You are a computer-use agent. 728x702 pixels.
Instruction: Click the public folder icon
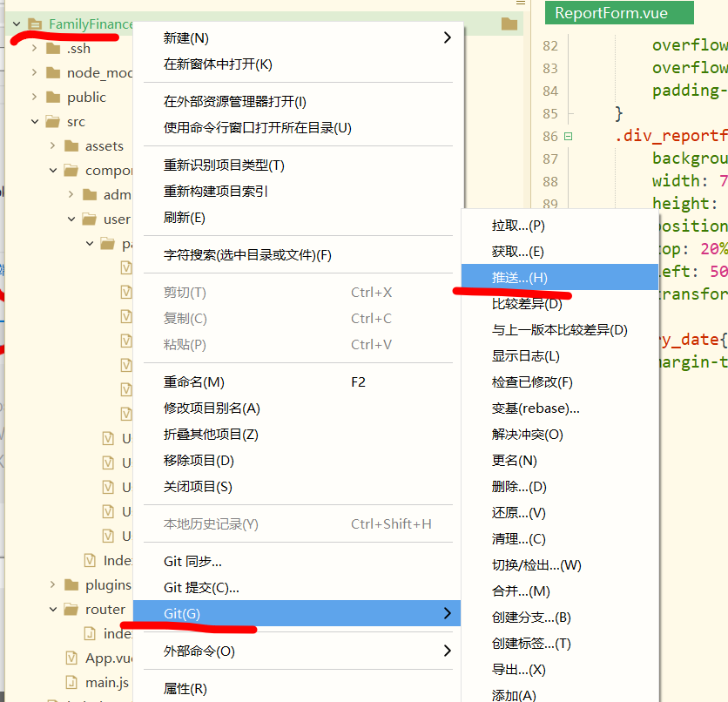(56, 97)
